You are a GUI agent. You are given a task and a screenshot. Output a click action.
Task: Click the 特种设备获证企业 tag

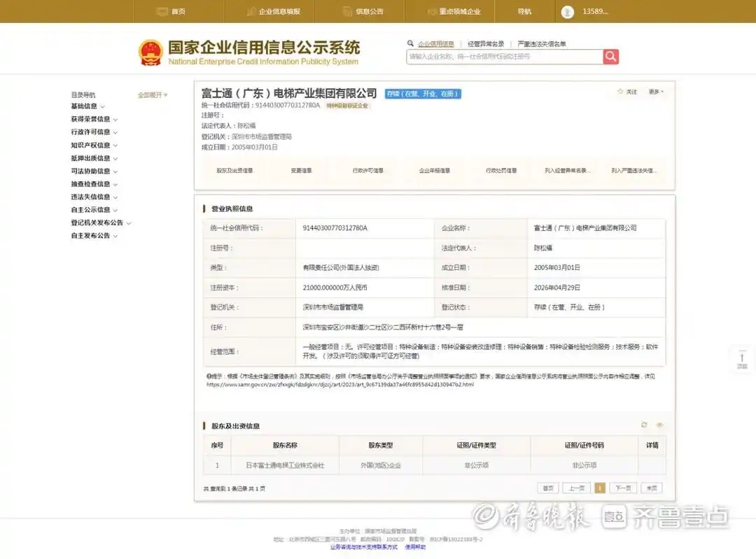point(347,106)
